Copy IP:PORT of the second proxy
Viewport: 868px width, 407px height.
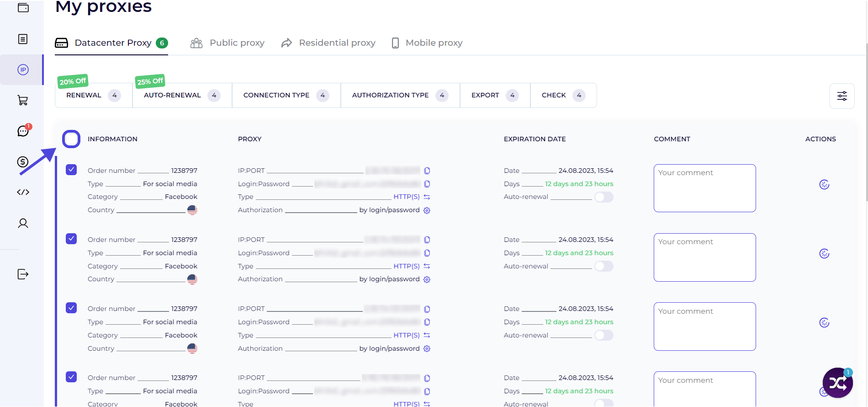coord(427,240)
